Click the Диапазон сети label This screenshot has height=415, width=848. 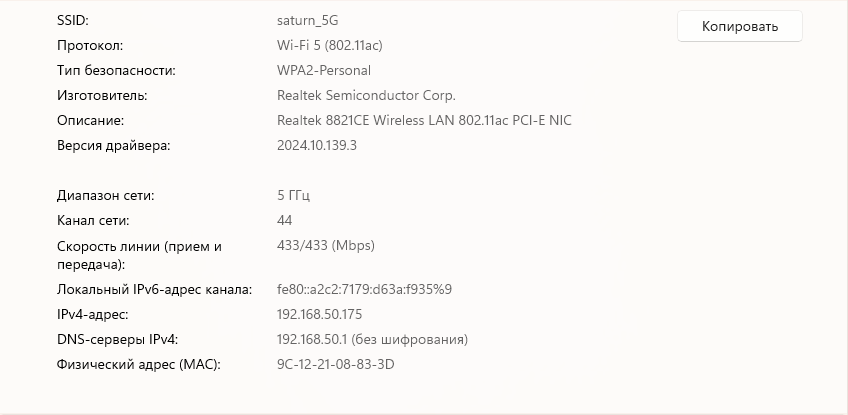[x=106, y=195]
